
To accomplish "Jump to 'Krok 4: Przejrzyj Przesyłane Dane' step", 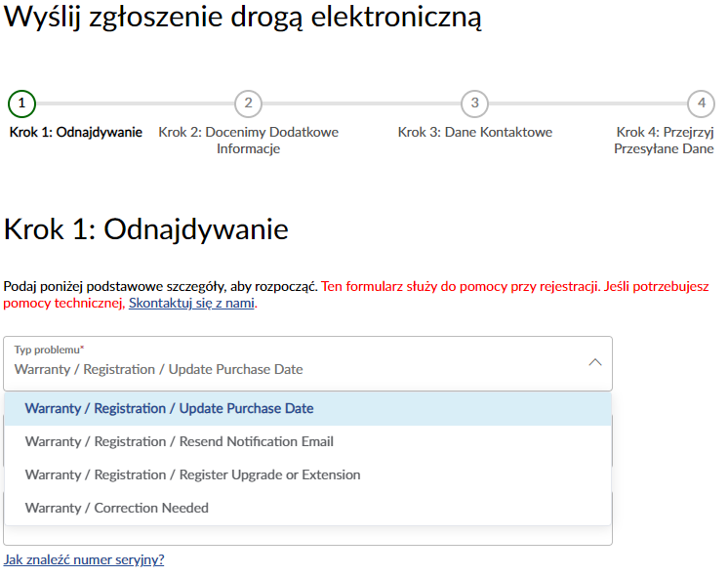I will 665,141.
